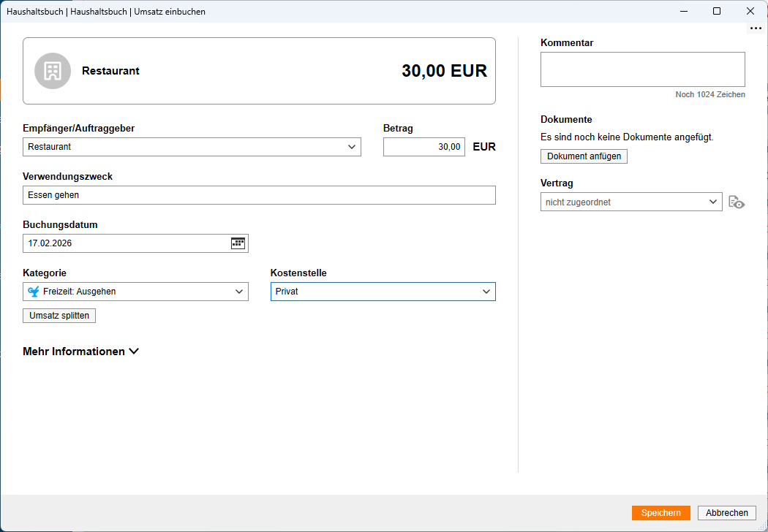This screenshot has width=768, height=532.
Task: Open the Vertrag selection showing nicht zugeordnet
Action: click(629, 201)
